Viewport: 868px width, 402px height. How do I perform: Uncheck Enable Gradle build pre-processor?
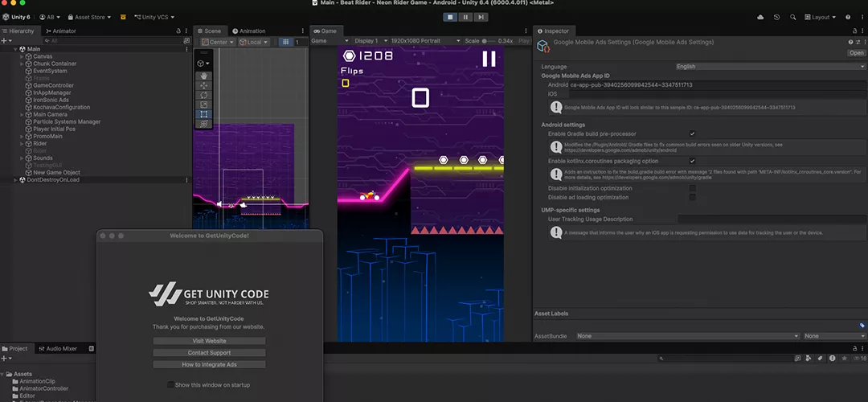click(x=692, y=133)
